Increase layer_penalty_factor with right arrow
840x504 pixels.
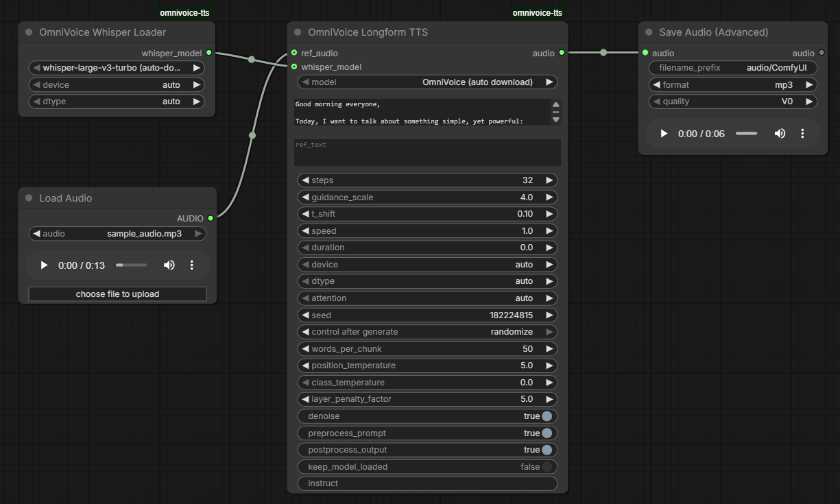[x=549, y=399]
